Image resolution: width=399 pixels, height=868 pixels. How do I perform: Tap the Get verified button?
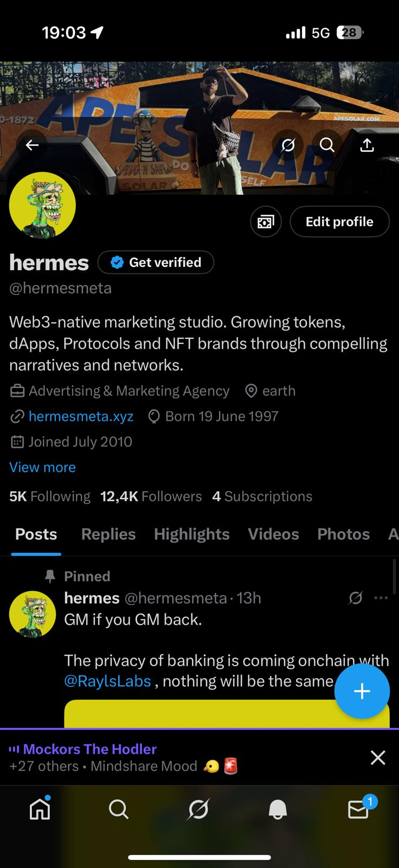tap(156, 262)
